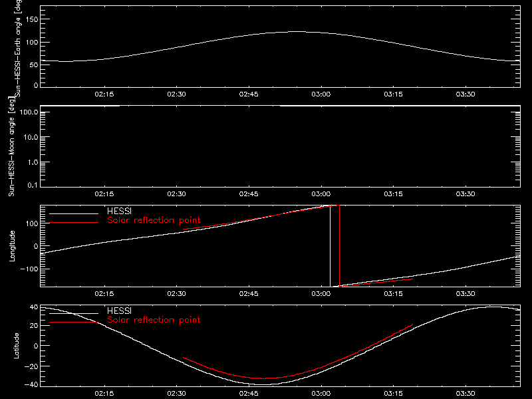Click the white HESSI legend line in Longitude plot
This screenshot has height=399, width=532.
(74, 213)
